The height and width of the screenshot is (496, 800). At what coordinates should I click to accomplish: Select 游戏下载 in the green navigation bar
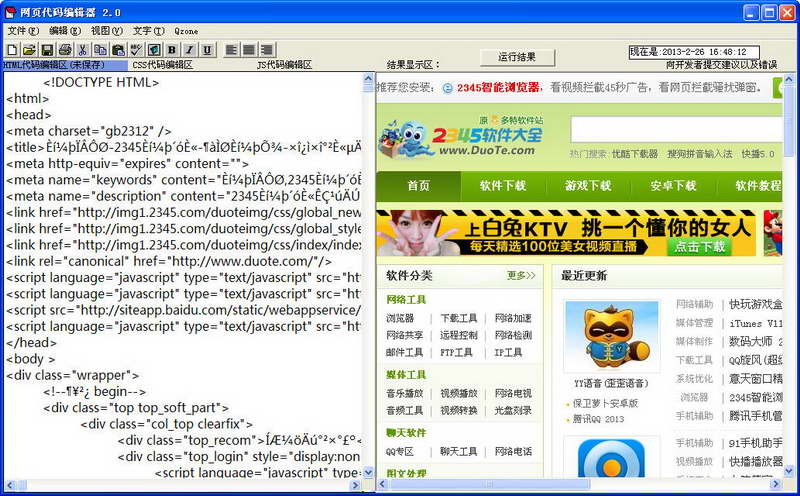point(588,186)
